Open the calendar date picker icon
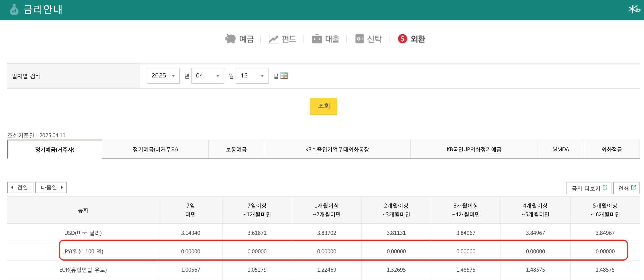Viewport: 644px width, 280px height. click(x=284, y=76)
